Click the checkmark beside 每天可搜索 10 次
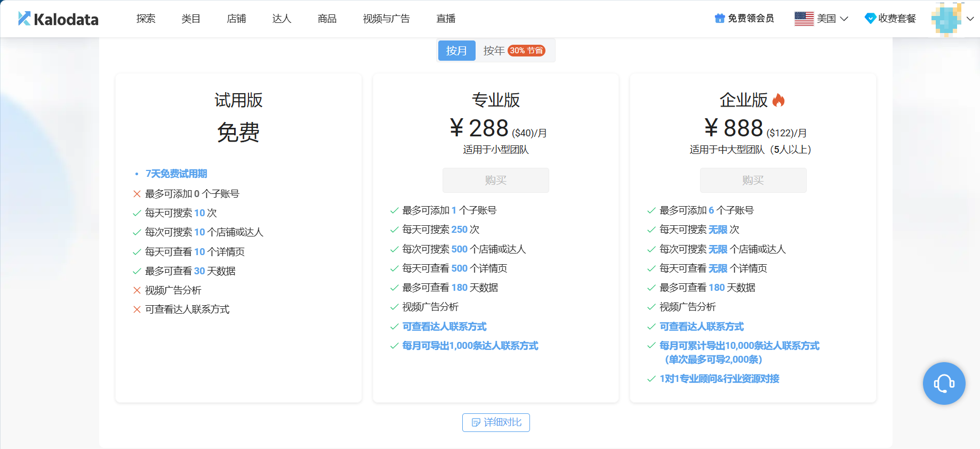This screenshot has width=980, height=449. [x=137, y=213]
